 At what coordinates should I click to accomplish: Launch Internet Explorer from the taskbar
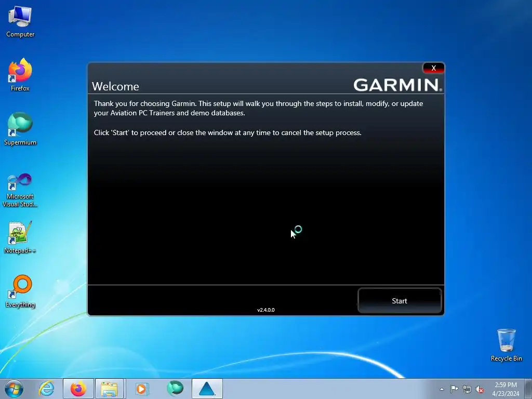point(46,389)
